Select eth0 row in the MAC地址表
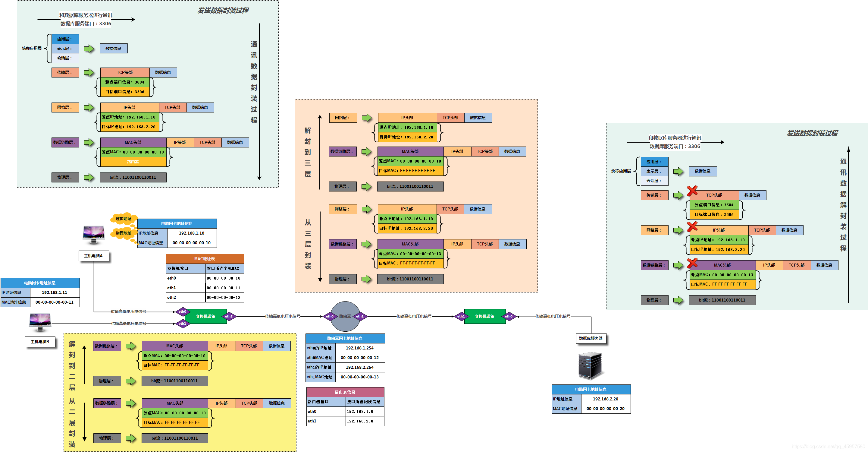This screenshot has height=452, width=868. pos(205,278)
